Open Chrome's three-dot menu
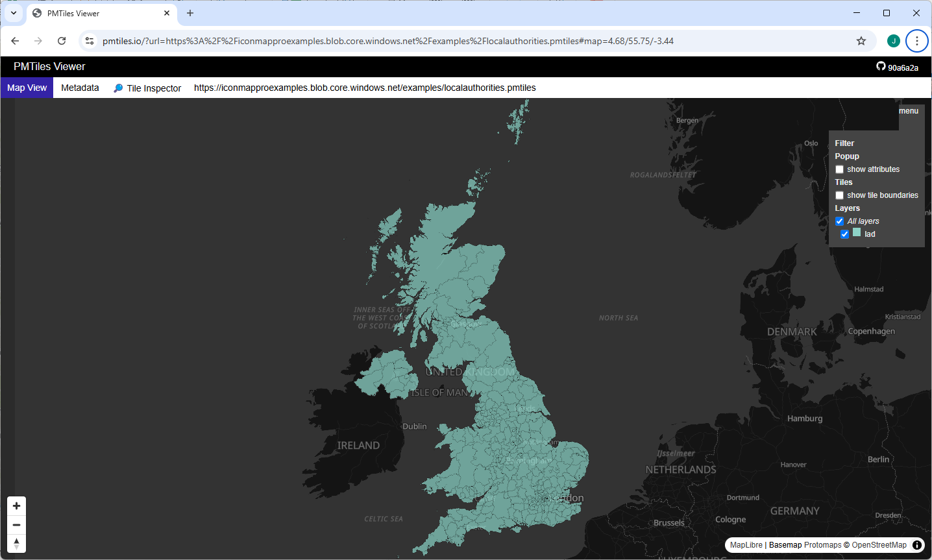The width and height of the screenshot is (932, 560). 916,41
